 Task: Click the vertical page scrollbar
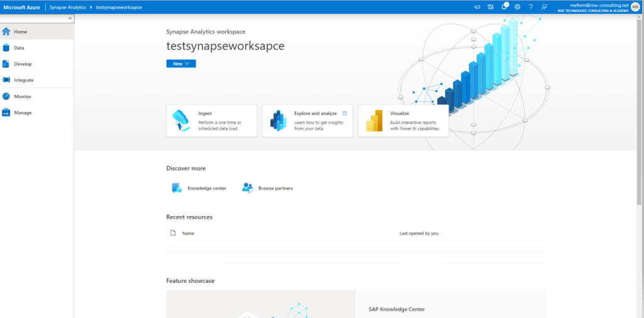pos(640,126)
